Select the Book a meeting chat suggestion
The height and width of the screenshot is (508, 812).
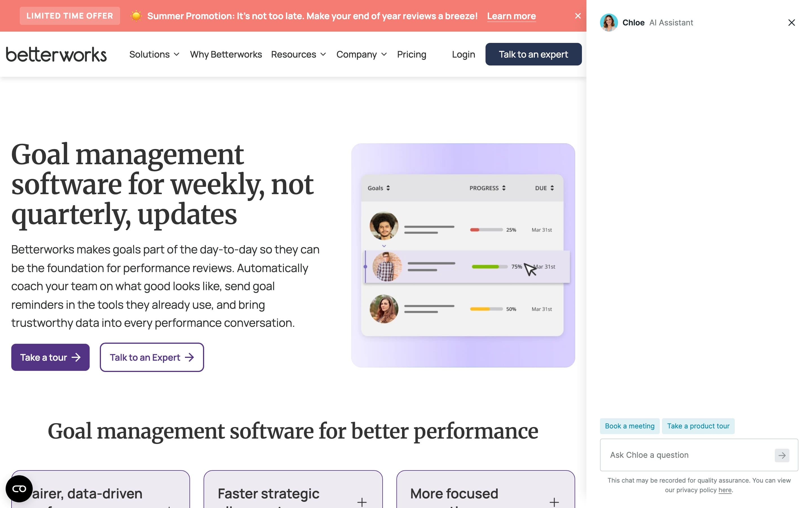(630, 426)
